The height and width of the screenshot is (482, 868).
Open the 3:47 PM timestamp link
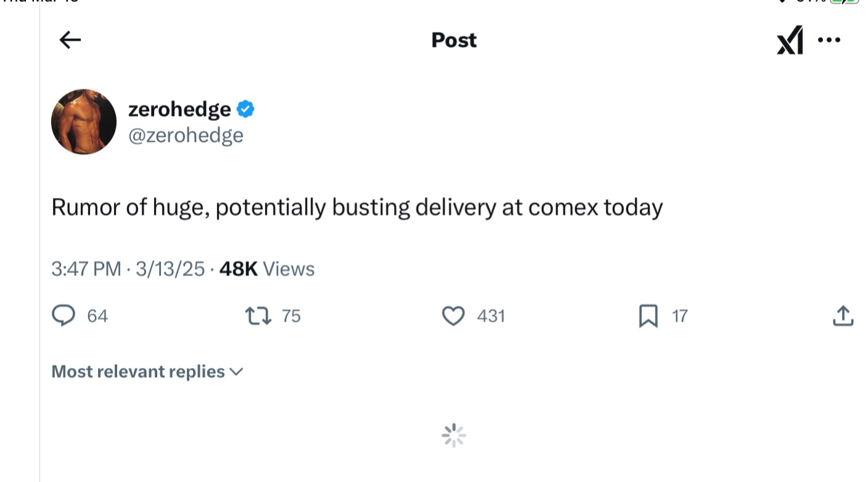click(86, 269)
